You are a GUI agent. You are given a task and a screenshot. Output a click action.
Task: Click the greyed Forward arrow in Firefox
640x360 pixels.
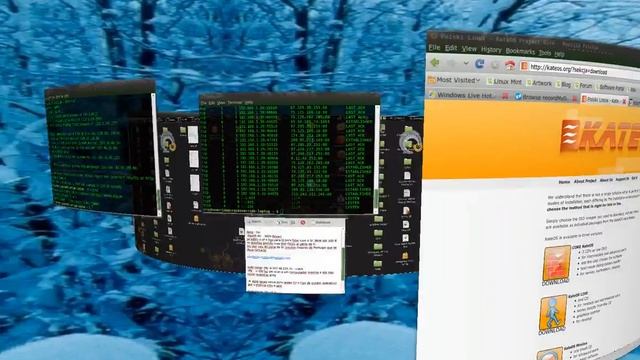pos(451,64)
